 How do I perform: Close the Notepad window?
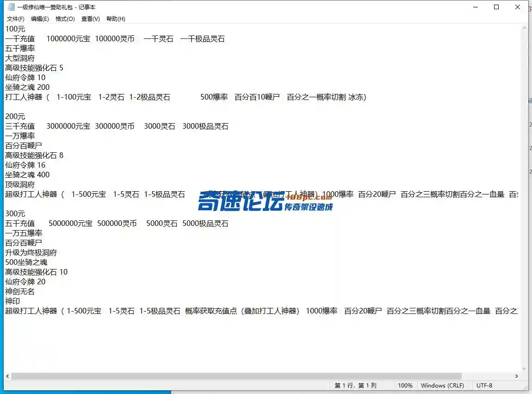point(517,7)
